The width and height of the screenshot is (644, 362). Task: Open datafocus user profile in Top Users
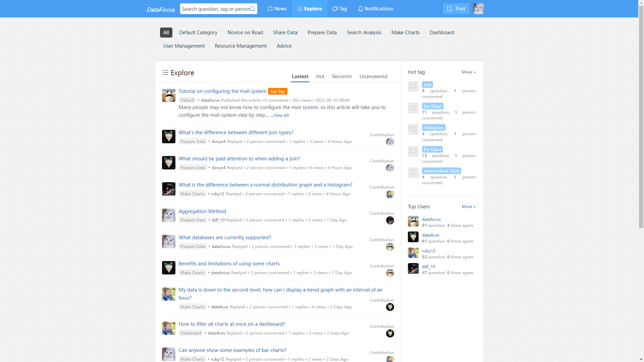pyautogui.click(x=431, y=219)
